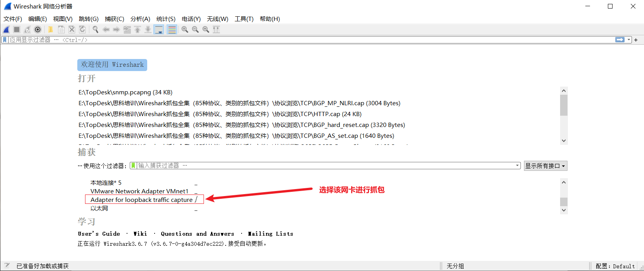The width and height of the screenshot is (644, 271).
Task: Go back to previous packet arrow
Action: (x=106, y=30)
